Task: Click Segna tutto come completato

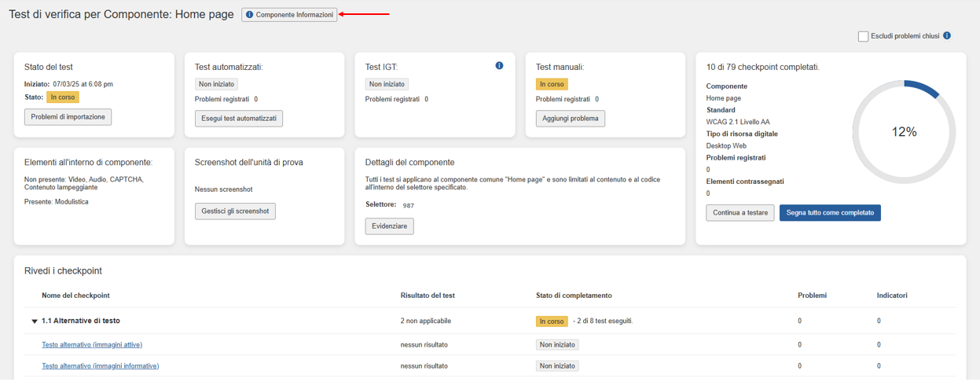Action: pyautogui.click(x=829, y=213)
